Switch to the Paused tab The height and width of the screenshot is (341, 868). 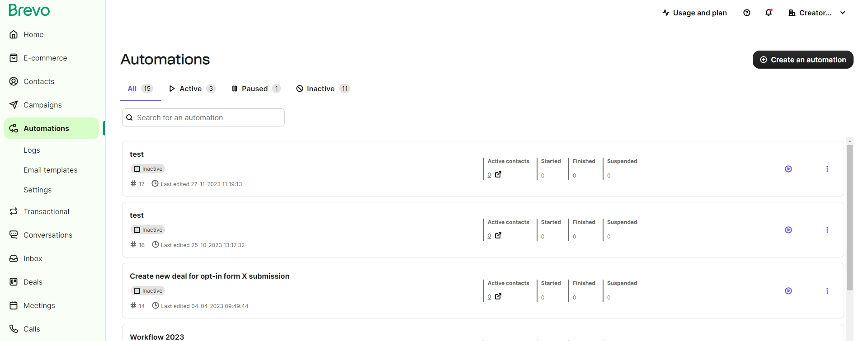(x=256, y=89)
